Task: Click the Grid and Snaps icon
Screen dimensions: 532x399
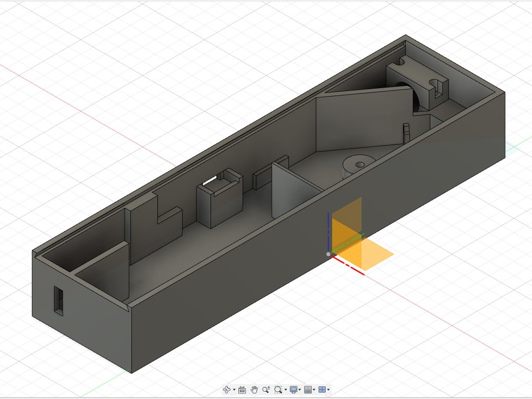Action: (x=308, y=390)
